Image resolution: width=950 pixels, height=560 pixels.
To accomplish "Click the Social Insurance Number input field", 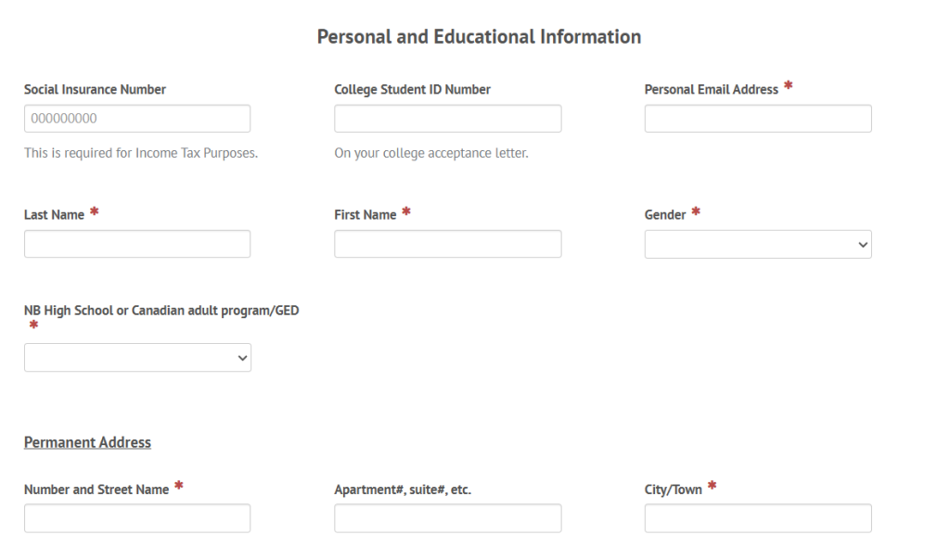I will (137, 119).
